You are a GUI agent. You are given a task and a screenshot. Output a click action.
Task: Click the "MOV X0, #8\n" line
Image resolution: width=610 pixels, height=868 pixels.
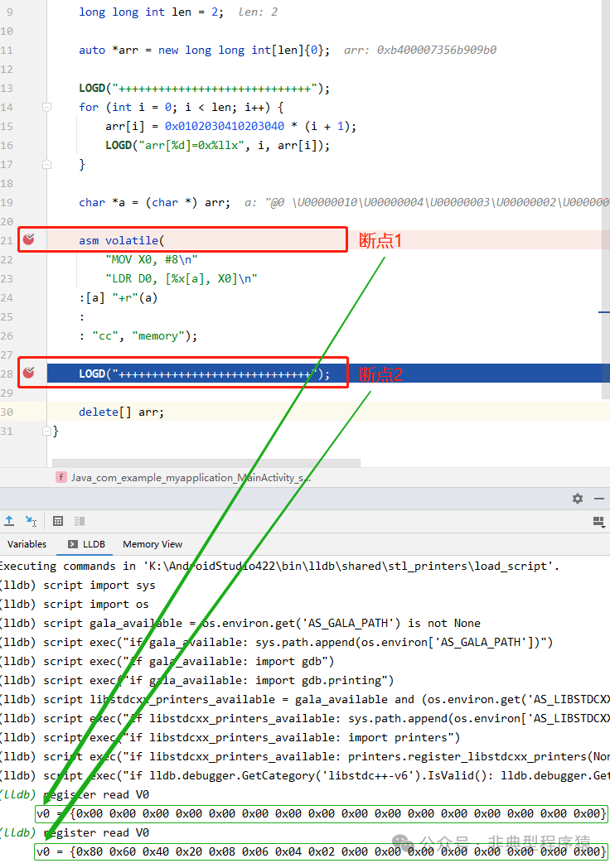(151, 259)
